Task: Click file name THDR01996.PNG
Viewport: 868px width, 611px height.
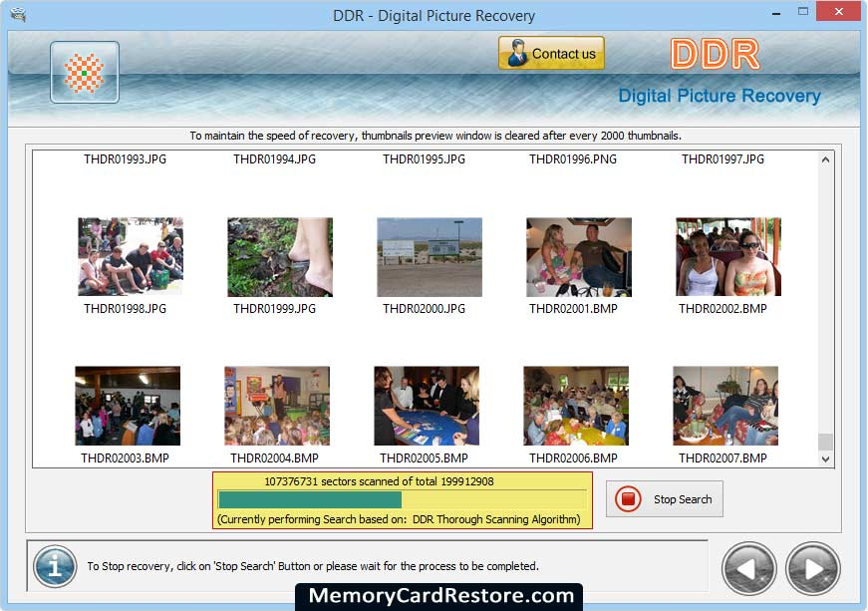Action: pyautogui.click(x=573, y=159)
